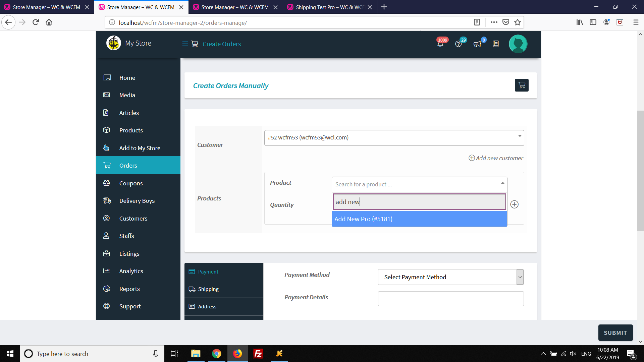Open File Explorer from taskbar
This screenshot has width=644, height=362.
[x=196, y=354]
